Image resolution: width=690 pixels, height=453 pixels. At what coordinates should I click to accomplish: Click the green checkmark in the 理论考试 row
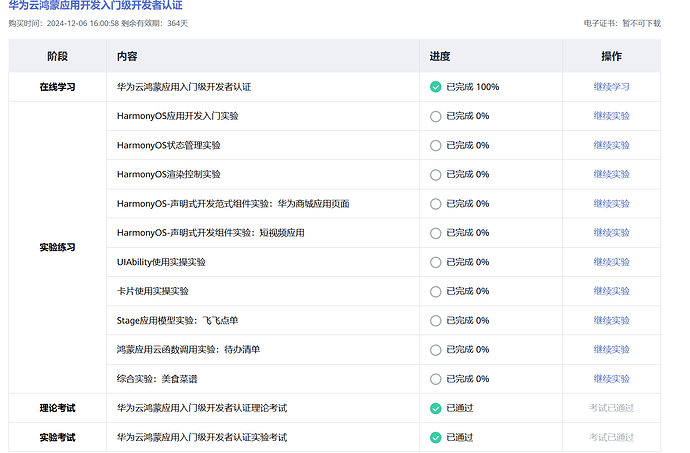pos(435,409)
